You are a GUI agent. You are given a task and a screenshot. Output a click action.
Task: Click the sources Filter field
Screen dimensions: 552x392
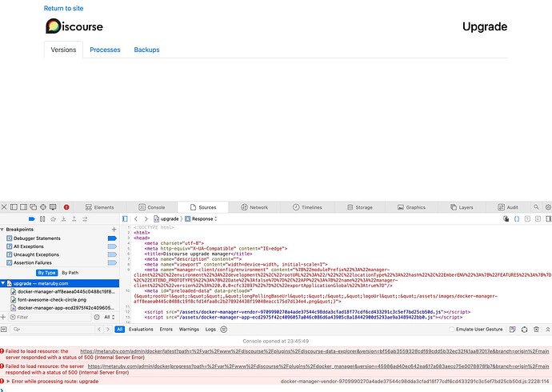tap(50, 317)
